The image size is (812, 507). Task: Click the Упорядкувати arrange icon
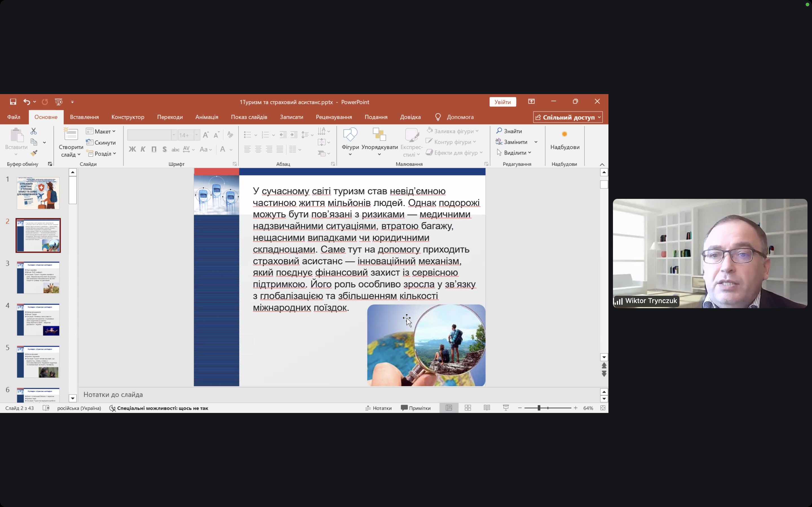379,141
